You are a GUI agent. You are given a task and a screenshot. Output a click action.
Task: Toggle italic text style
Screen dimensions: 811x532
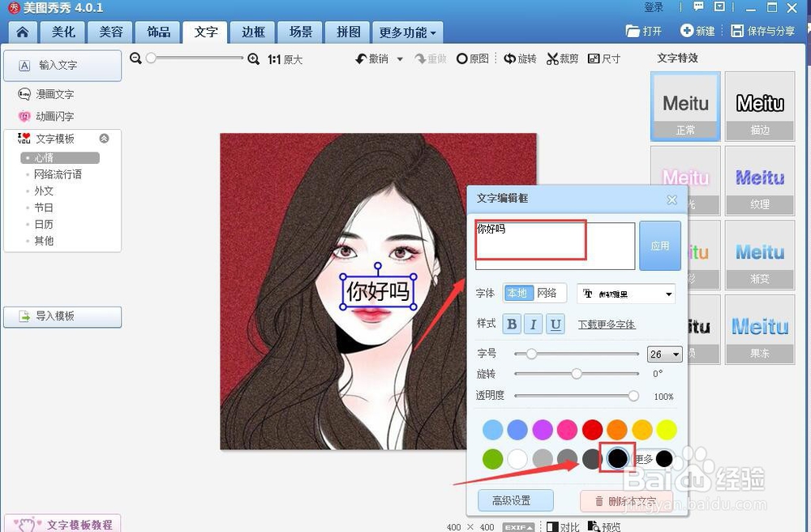pyautogui.click(x=534, y=324)
